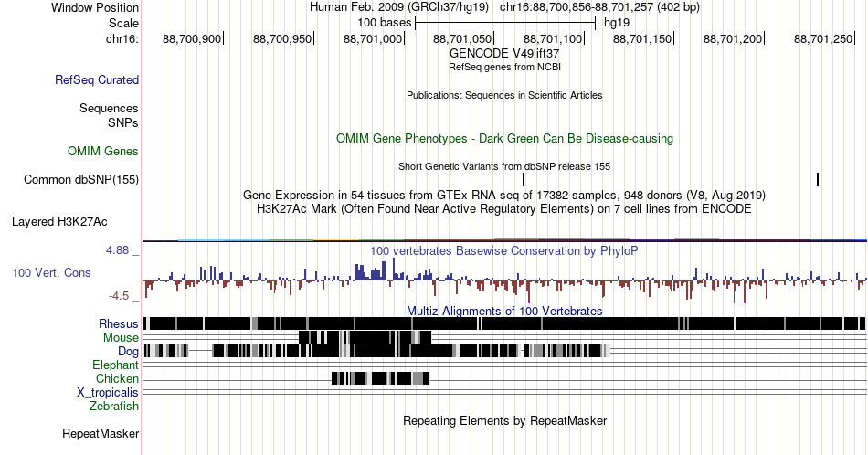868x455 pixels.
Task: Select the Rhesus alignment label
Action: coord(119,323)
